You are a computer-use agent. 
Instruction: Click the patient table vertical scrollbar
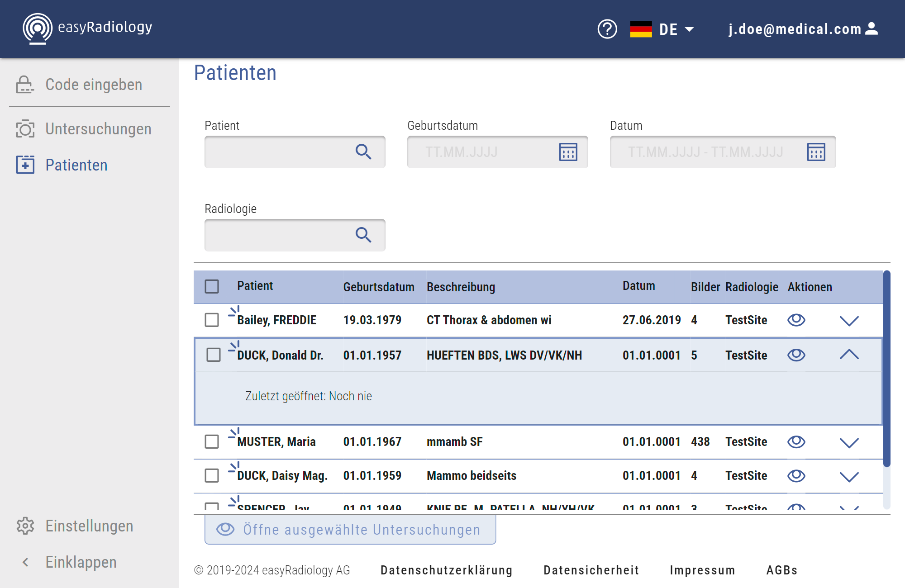coord(887,369)
